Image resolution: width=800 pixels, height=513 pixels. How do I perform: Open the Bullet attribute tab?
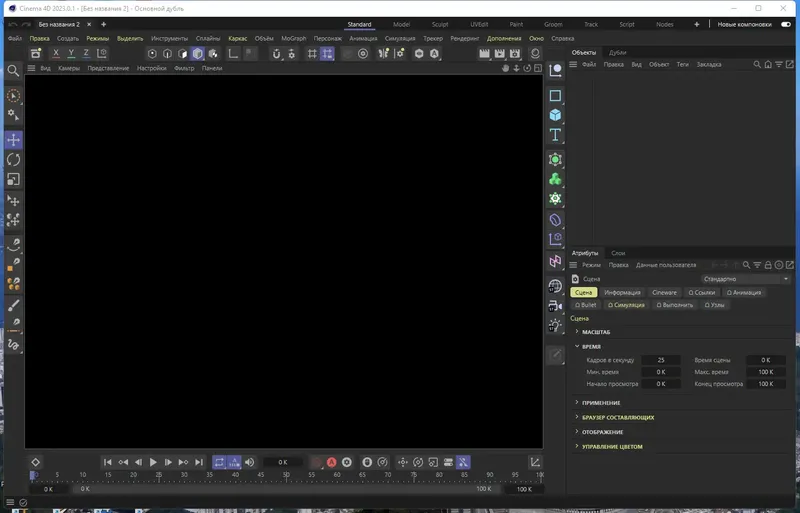(x=586, y=305)
